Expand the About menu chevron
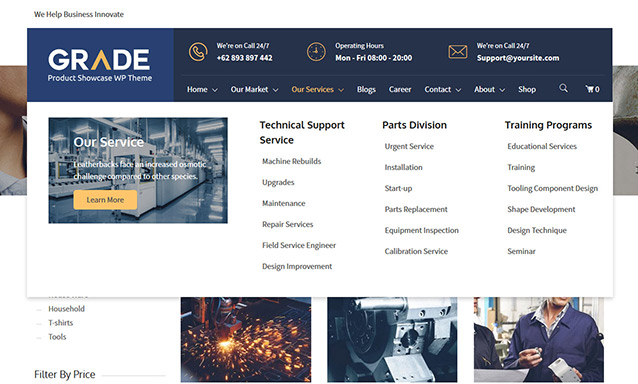The image size is (638, 384). (x=502, y=90)
